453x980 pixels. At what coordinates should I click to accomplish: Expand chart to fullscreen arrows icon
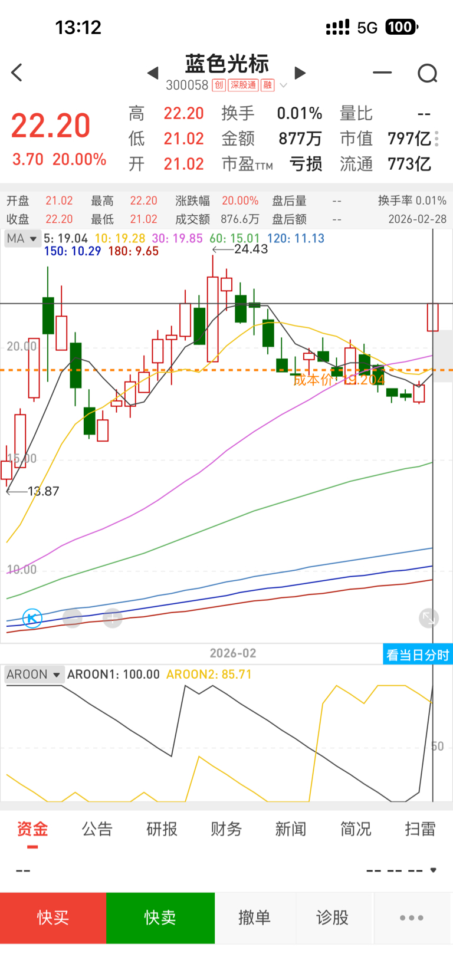click(x=429, y=618)
